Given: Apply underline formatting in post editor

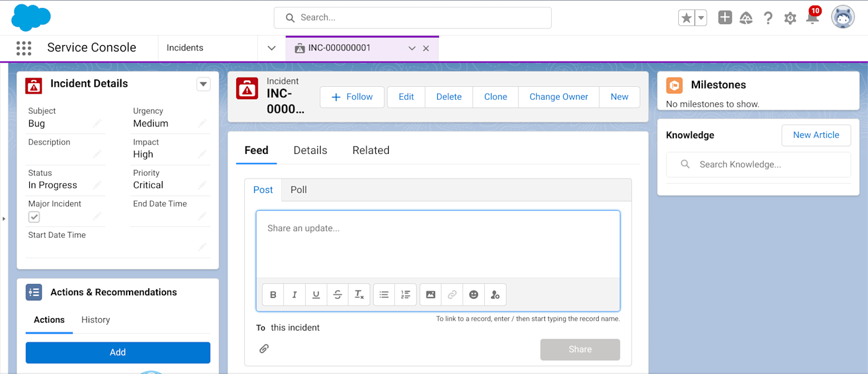Looking at the screenshot, I should pyautogui.click(x=316, y=295).
